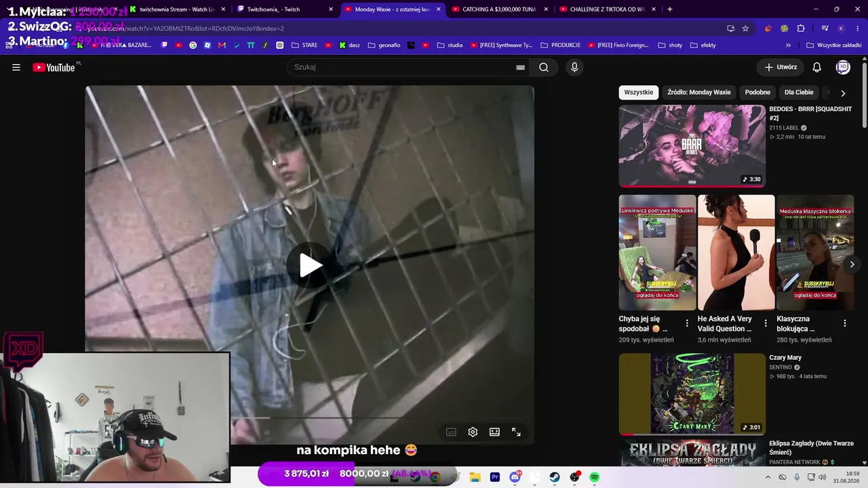Viewport: 868px width, 488px height.
Task: Open the efekty bookmarks folder
Action: click(x=703, y=45)
